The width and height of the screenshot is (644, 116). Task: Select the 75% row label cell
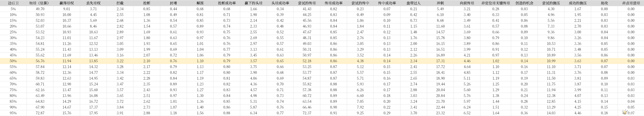point(13,90)
